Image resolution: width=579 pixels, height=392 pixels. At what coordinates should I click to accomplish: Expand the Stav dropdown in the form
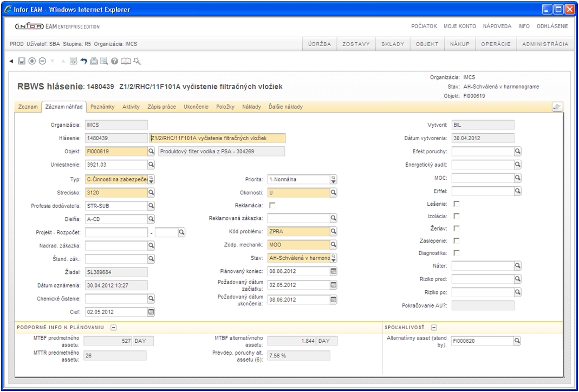pos(334,258)
